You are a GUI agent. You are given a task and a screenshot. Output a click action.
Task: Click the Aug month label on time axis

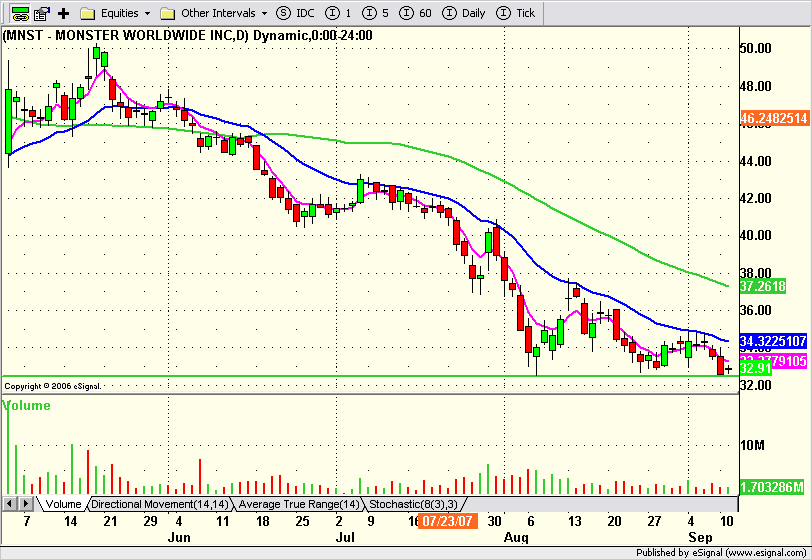pos(516,538)
